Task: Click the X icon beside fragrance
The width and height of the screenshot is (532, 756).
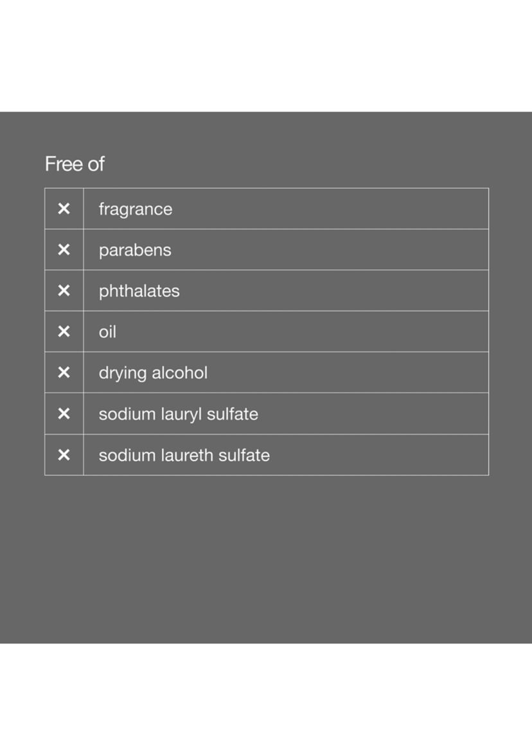Action: click(x=64, y=209)
